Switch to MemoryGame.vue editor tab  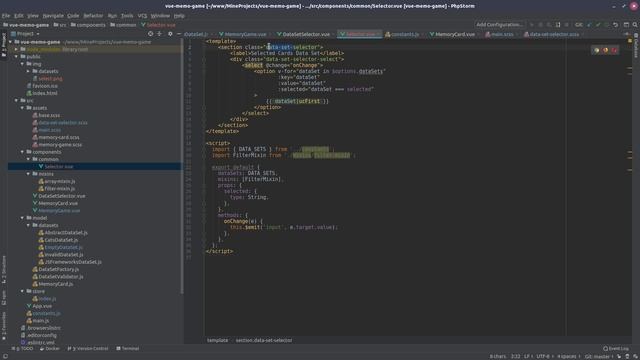[x=245, y=34]
